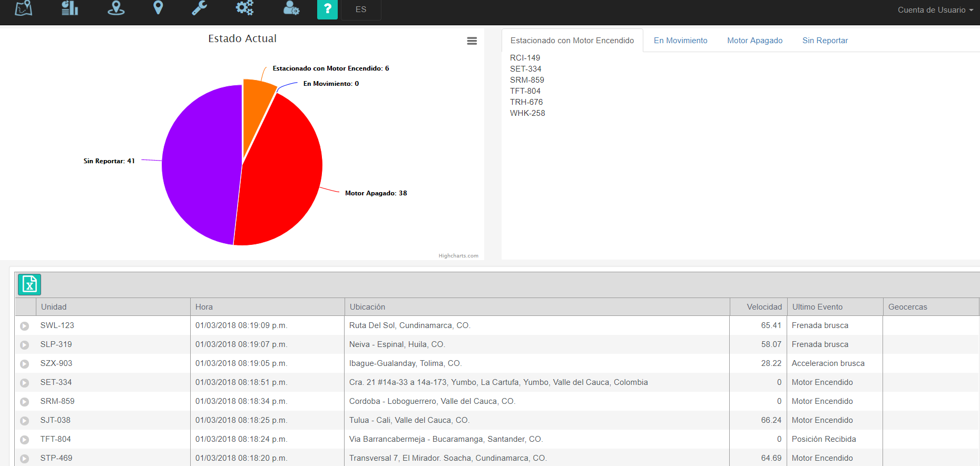Image resolution: width=980 pixels, height=466 pixels.
Task: Click the play button for SET-334 row
Action: click(x=24, y=383)
